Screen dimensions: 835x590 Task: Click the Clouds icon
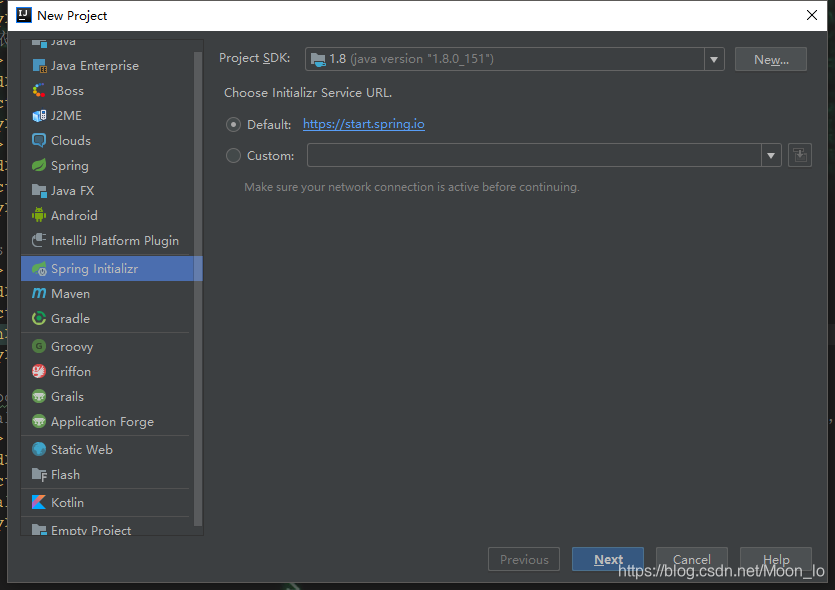click(39, 141)
